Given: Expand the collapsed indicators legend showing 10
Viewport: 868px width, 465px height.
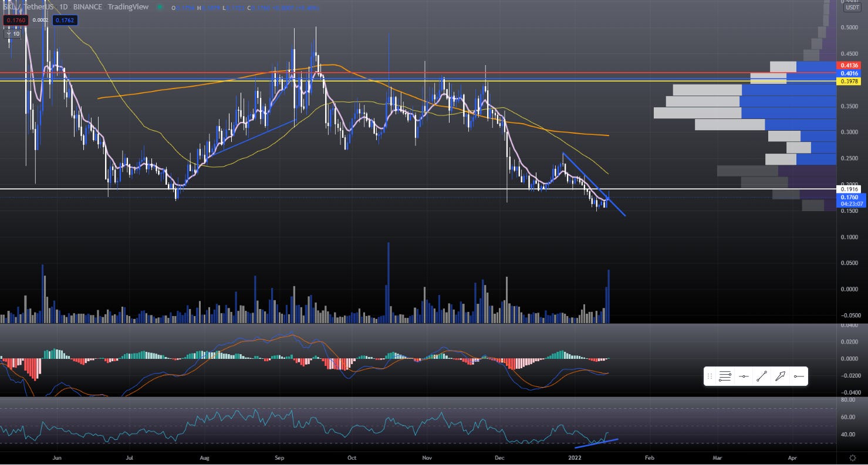Looking at the screenshot, I should [13, 34].
